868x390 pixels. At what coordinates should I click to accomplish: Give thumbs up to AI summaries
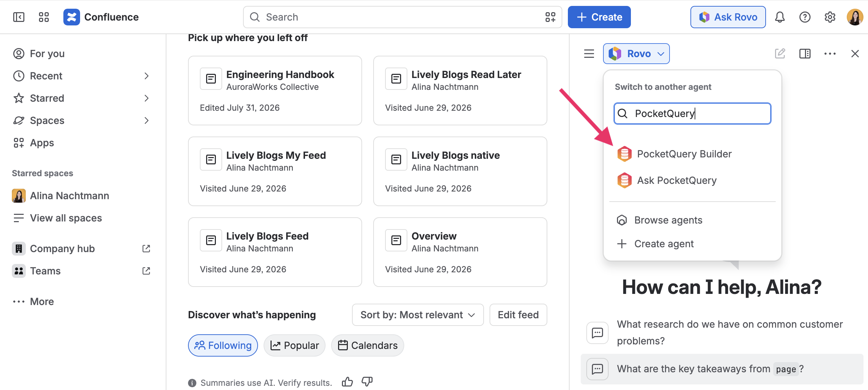tap(347, 382)
